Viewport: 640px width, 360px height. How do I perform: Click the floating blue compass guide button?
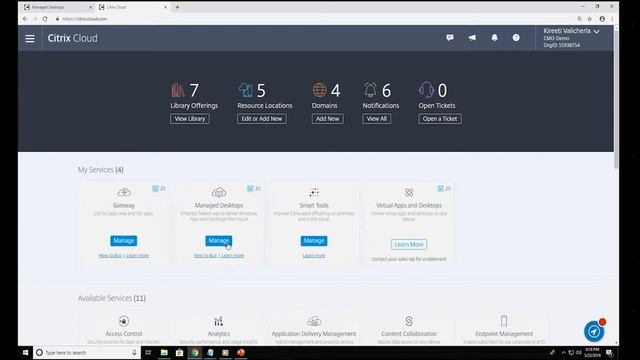[594, 331]
